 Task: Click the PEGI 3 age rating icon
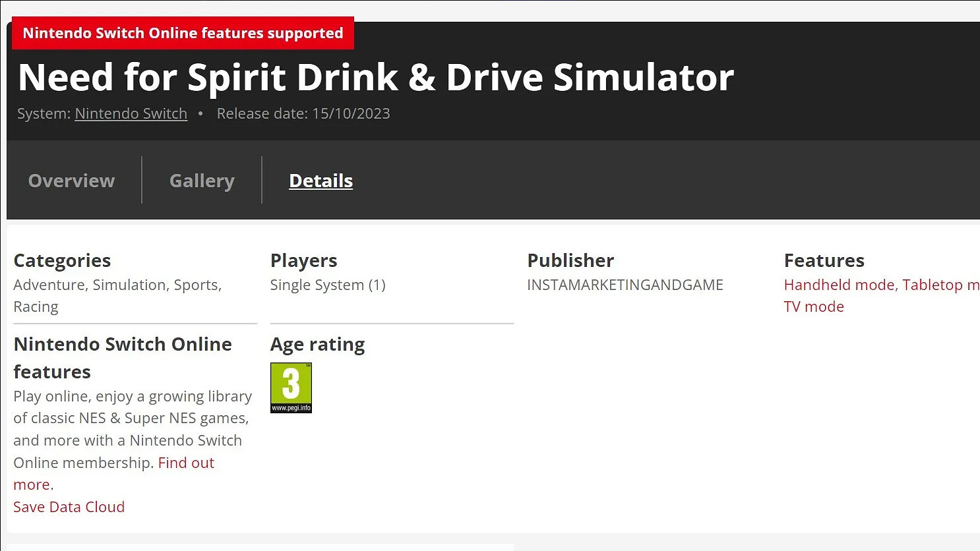[x=291, y=388]
